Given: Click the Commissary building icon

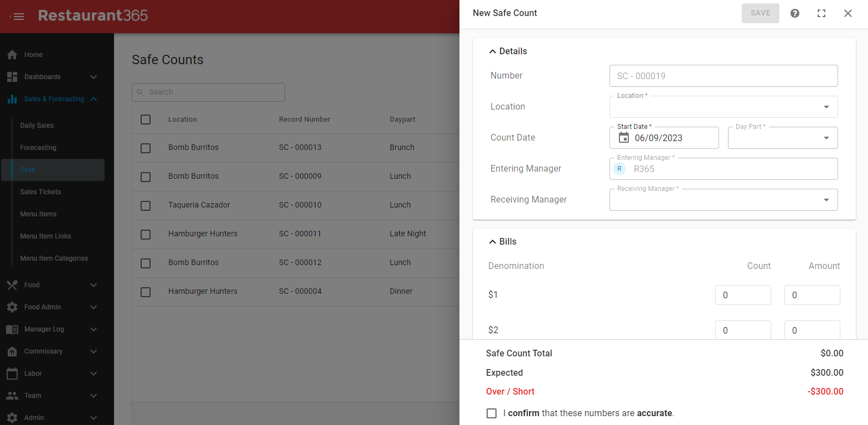Looking at the screenshot, I should coord(12,351).
